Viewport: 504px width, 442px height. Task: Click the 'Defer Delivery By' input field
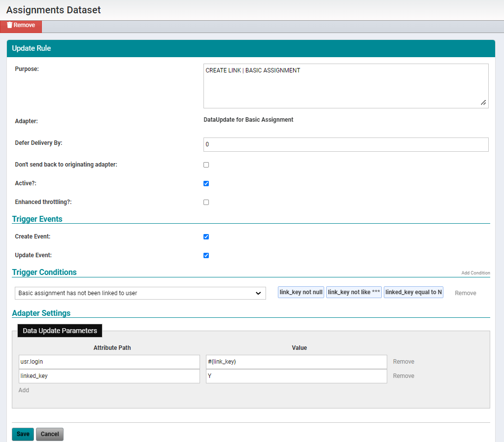pyautogui.click(x=345, y=144)
